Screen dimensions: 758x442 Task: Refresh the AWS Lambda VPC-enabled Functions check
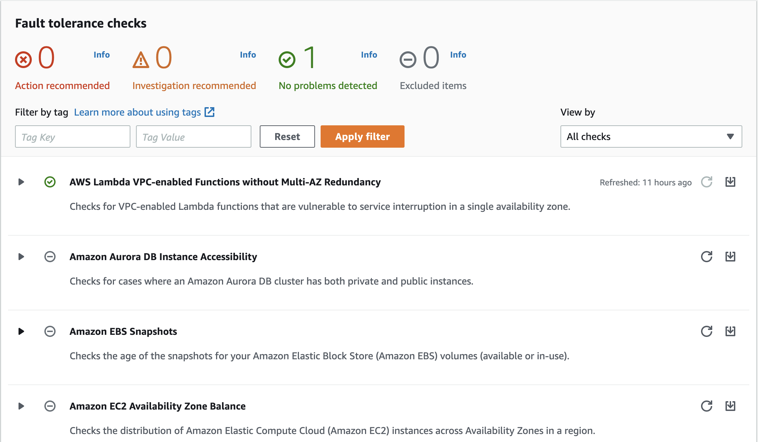click(x=706, y=182)
